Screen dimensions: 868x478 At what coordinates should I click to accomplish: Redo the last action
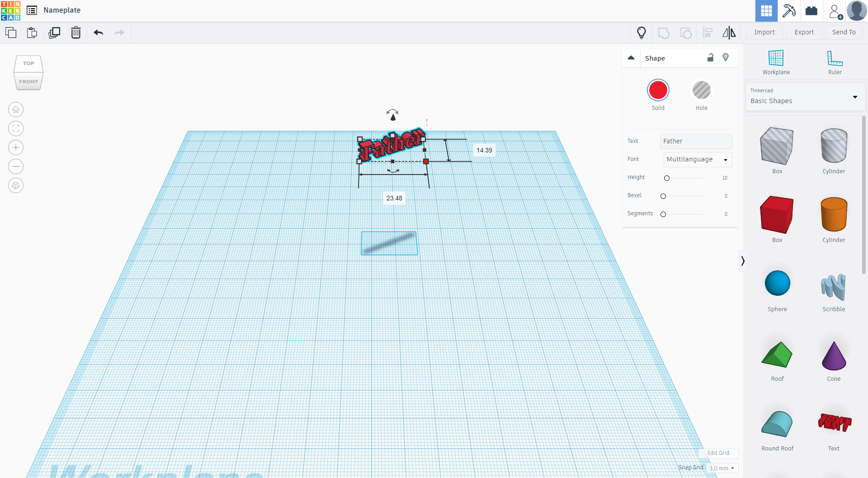pyautogui.click(x=119, y=33)
